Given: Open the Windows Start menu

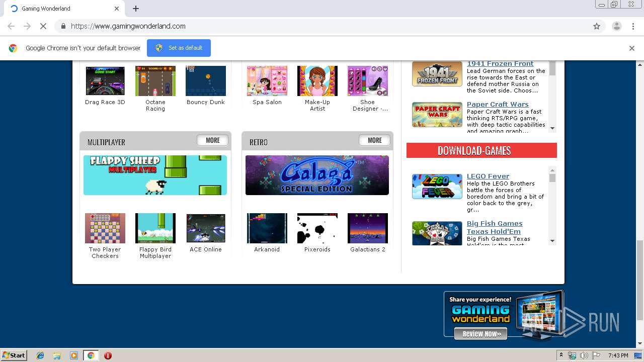Looking at the screenshot, I should [x=14, y=355].
